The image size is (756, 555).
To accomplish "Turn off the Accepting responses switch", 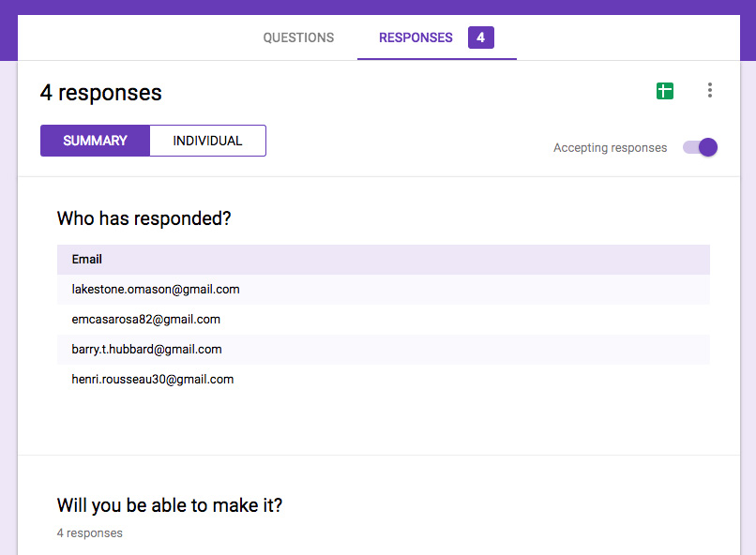I will pos(701,147).
